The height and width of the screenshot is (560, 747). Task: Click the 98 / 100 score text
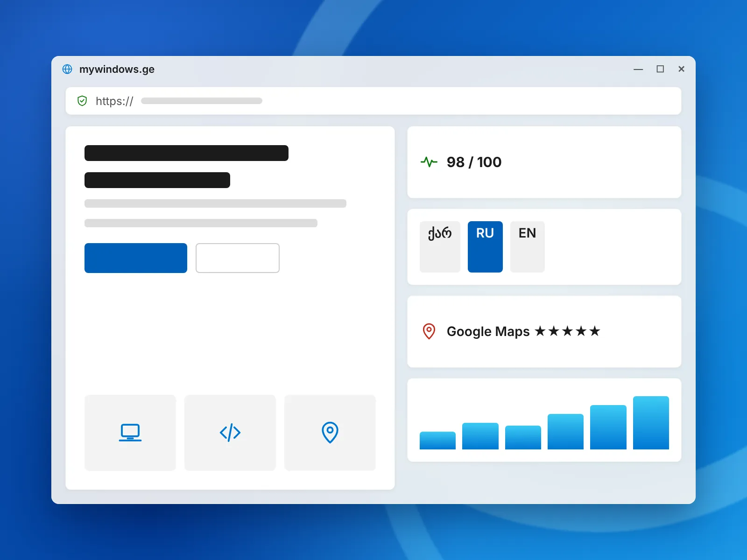(x=474, y=162)
